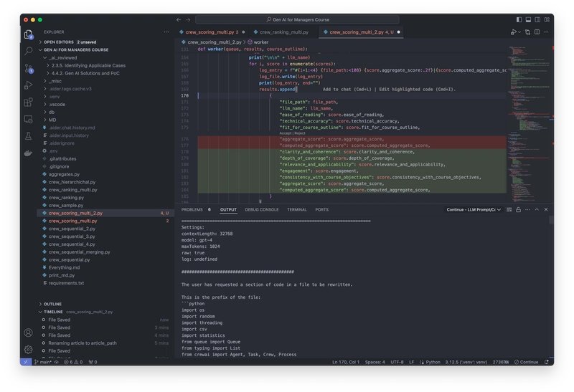Open the Search view in activity bar
Image resolution: width=574 pixels, height=392 pixels.
[x=28, y=51]
